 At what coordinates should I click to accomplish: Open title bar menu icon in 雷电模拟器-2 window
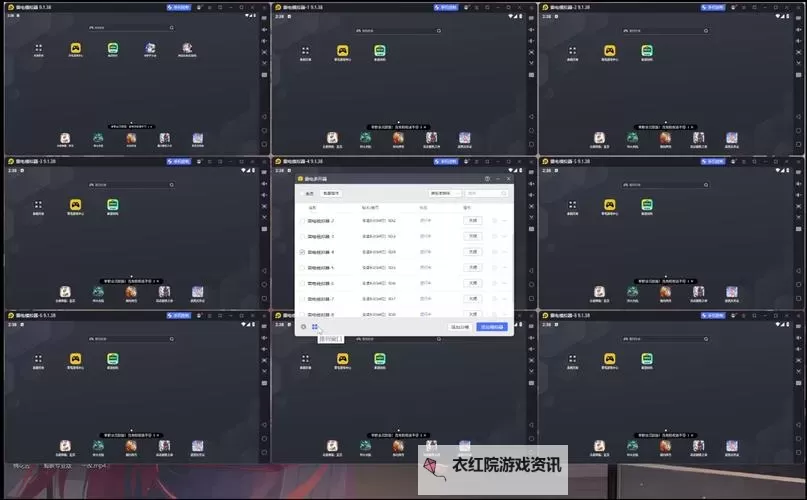click(744, 8)
